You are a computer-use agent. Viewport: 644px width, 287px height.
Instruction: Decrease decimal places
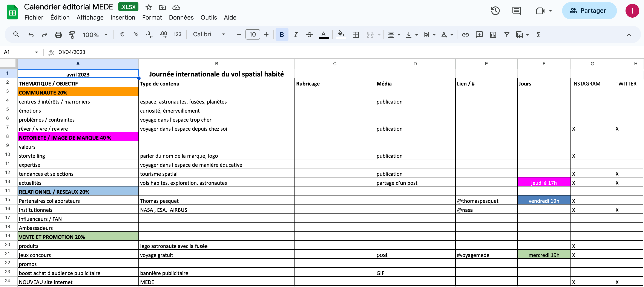tap(149, 34)
